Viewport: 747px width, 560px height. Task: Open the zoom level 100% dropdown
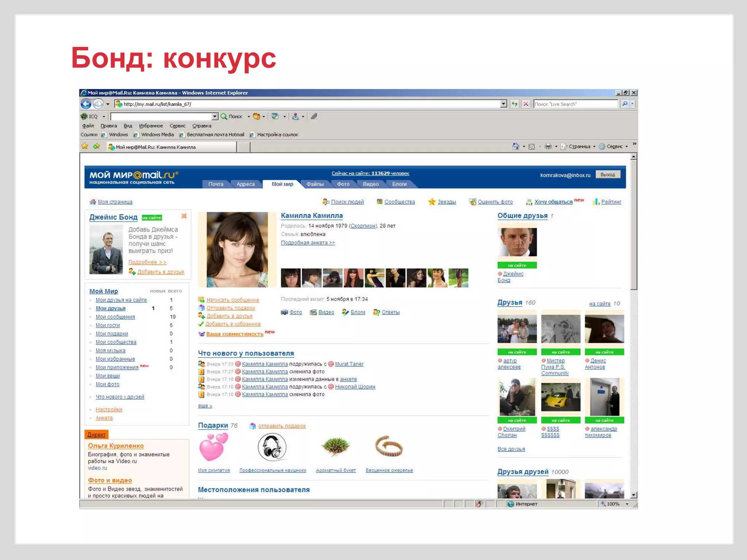[x=627, y=504]
